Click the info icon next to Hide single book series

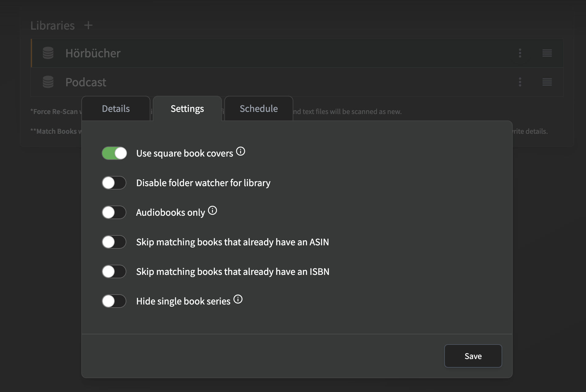238,299
